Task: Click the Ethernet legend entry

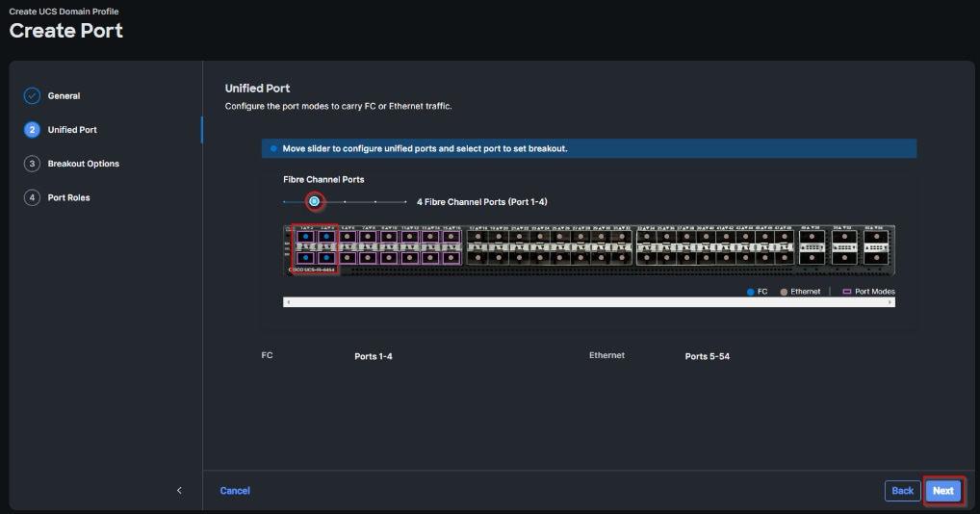Action: click(x=800, y=292)
